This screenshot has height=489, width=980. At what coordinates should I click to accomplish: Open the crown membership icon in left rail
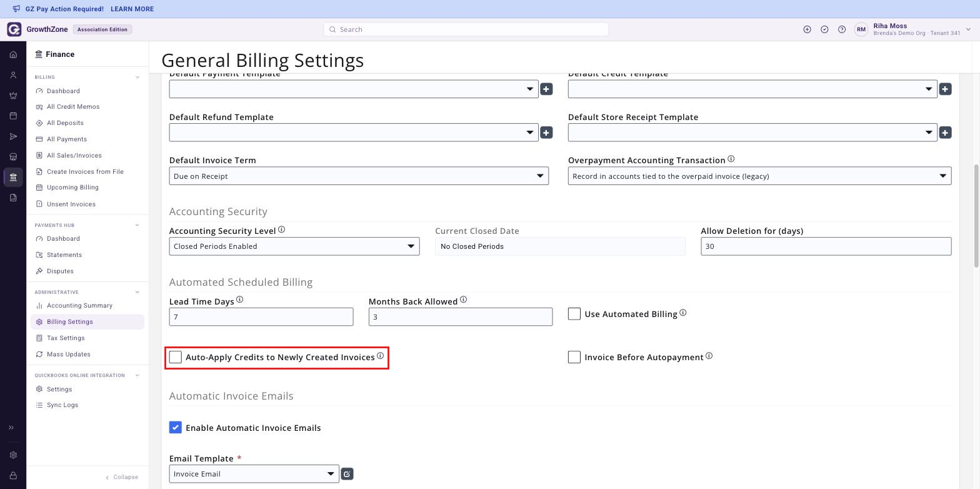click(13, 96)
